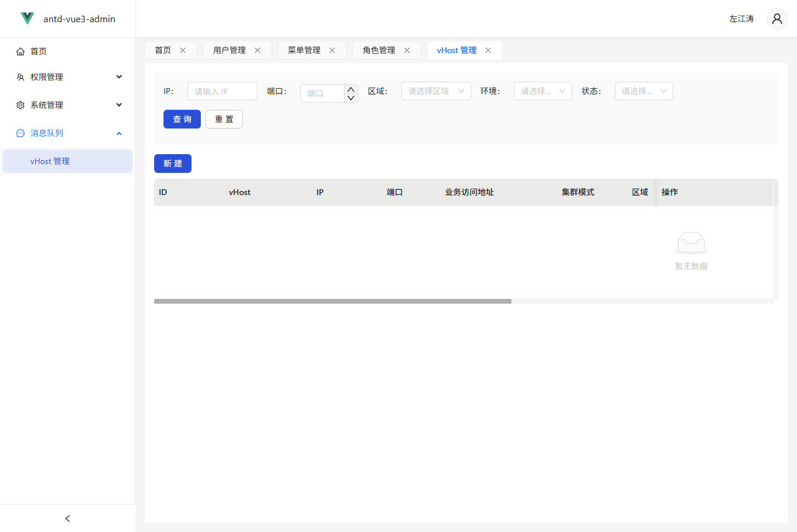Viewport: 797px width, 532px height.
Task: Close the 菜单管理 tab
Action: [x=332, y=50]
